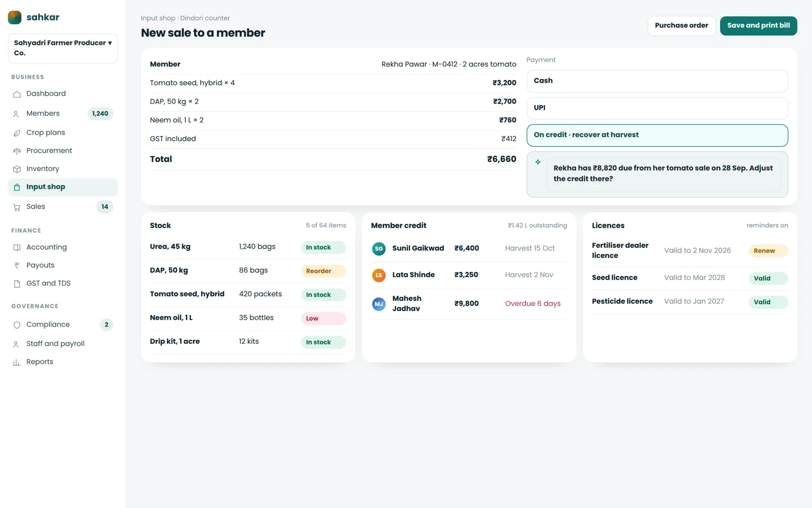The width and height of the screenshot is (812, 508).
Task: Click the Inventory box icon
Action: click(x=17, y=169)
